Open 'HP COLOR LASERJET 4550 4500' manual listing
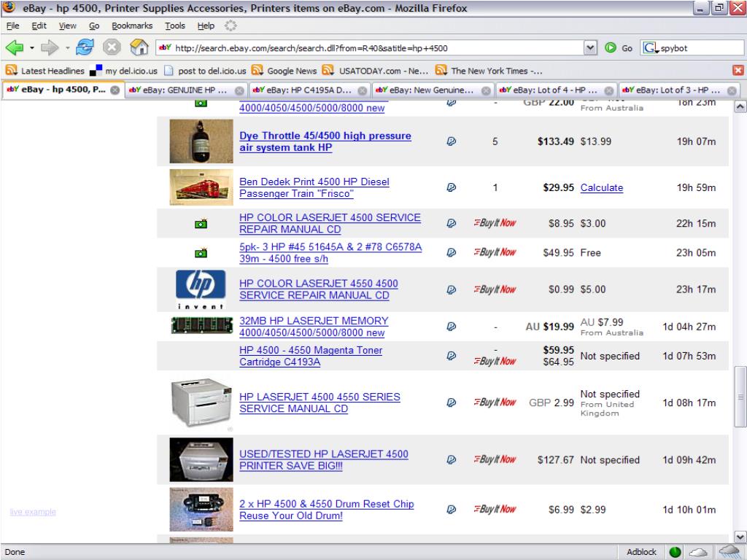Screen dimensions: 747x560 (x=319, y=289)
